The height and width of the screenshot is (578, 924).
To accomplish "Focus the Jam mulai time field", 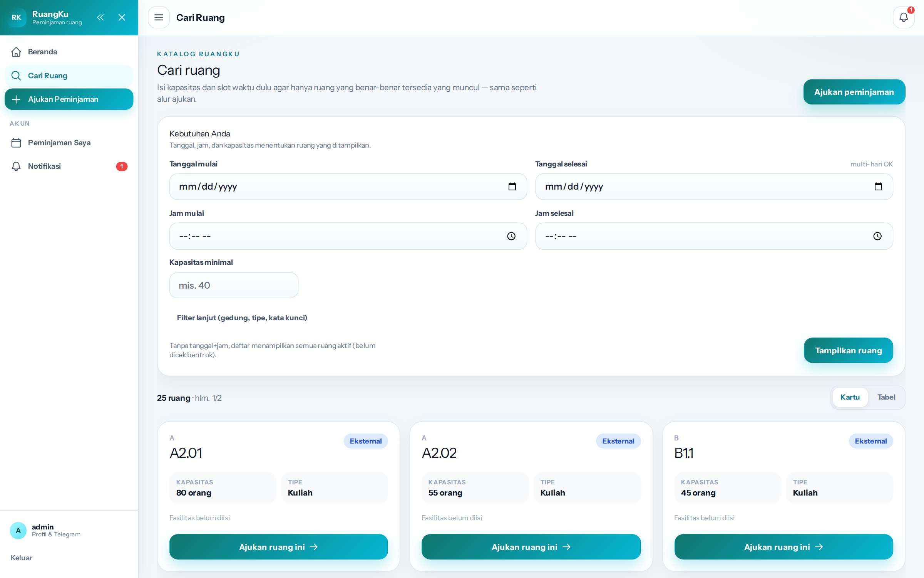I will (348, 236).
